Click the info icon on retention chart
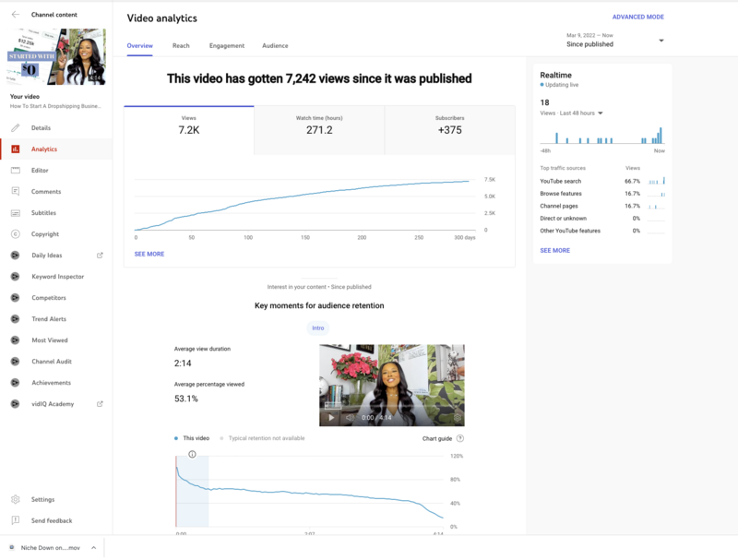This screenshot has width=738, height=560. pos(192,454)
